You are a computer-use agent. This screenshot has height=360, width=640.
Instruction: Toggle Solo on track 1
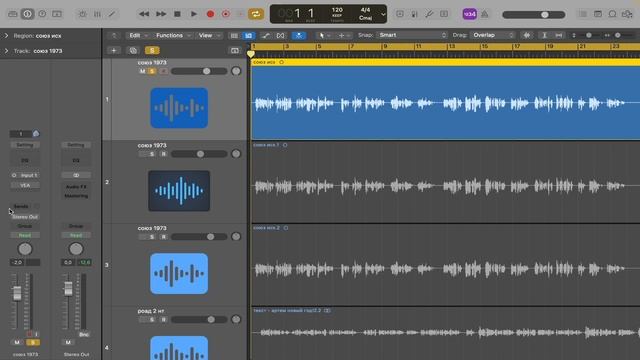click(152, 71)
